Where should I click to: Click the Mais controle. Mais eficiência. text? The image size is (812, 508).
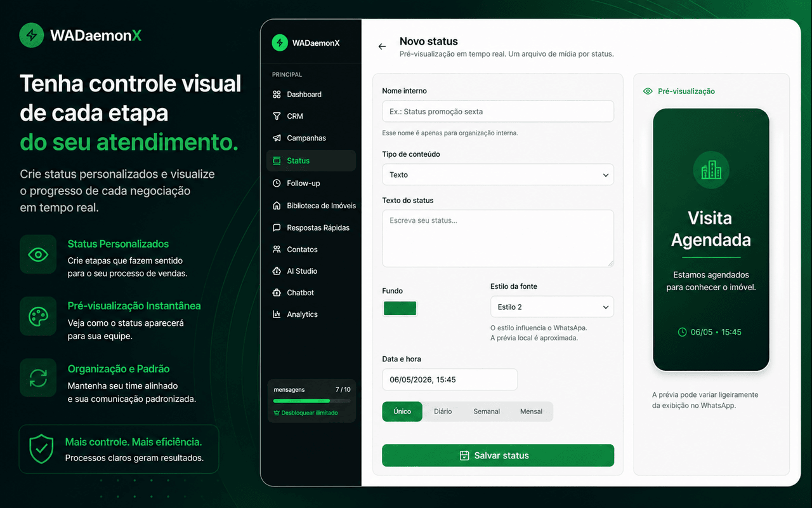click(133, 442)
